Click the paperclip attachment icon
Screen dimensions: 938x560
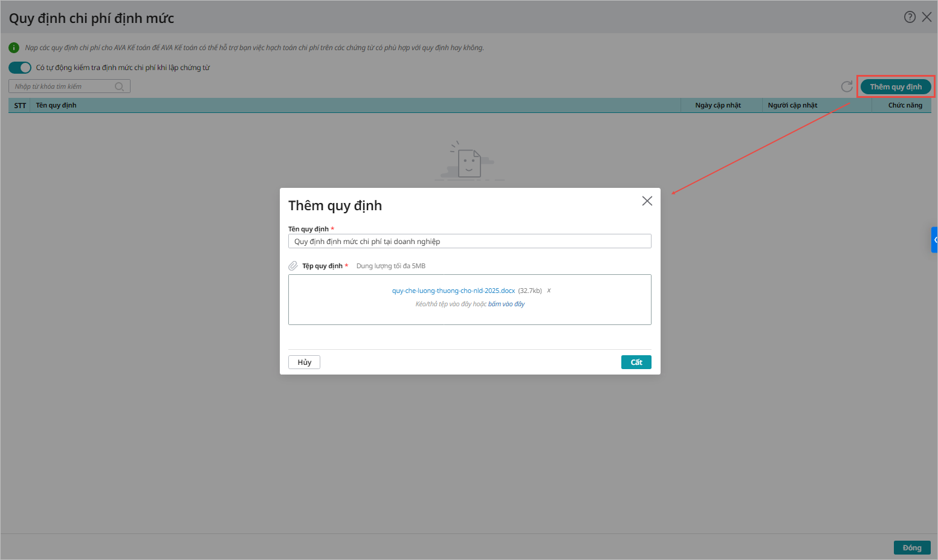pyautogui.click(x=293, y=266)
